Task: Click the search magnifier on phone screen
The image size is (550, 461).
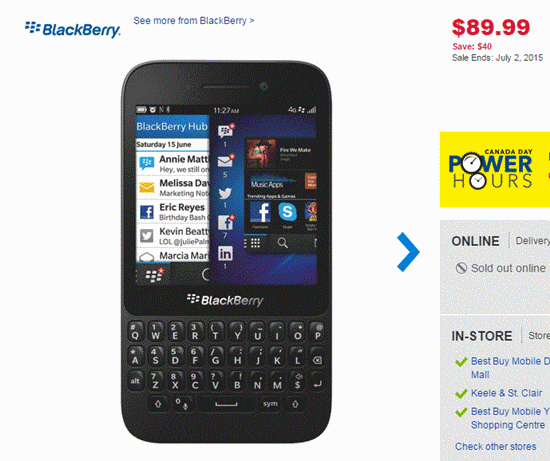Action: click(282, 242)
